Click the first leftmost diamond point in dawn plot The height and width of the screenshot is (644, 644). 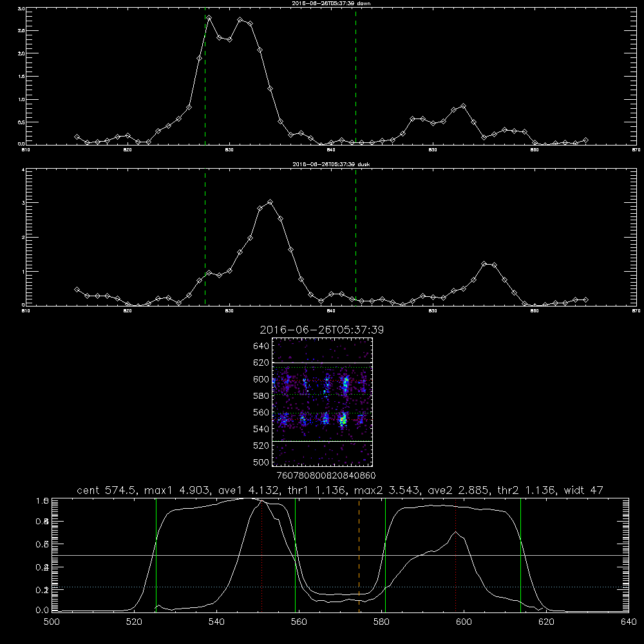77,137
